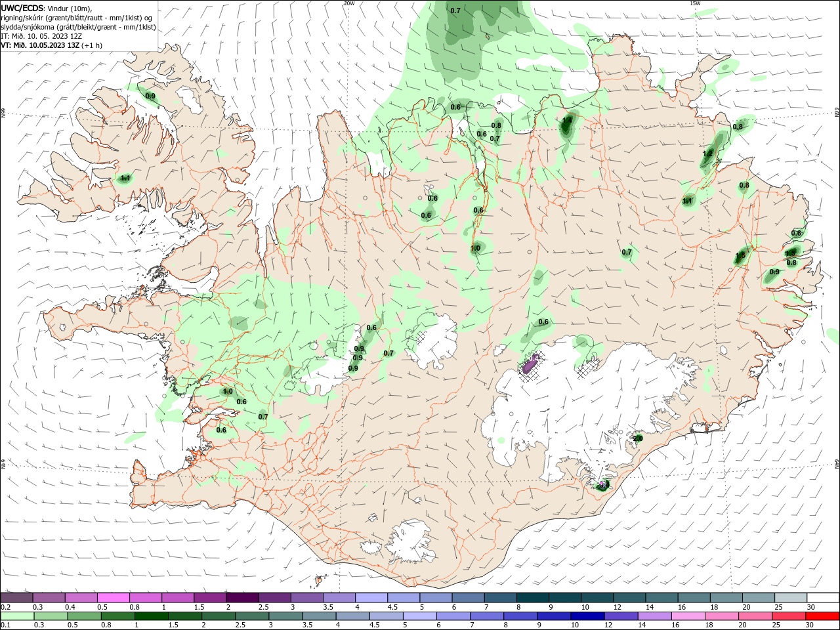
Task: Click the 'VT: Mið. 10.05.2023 13Z (+1 h)' line
Action: coord(51,45)
